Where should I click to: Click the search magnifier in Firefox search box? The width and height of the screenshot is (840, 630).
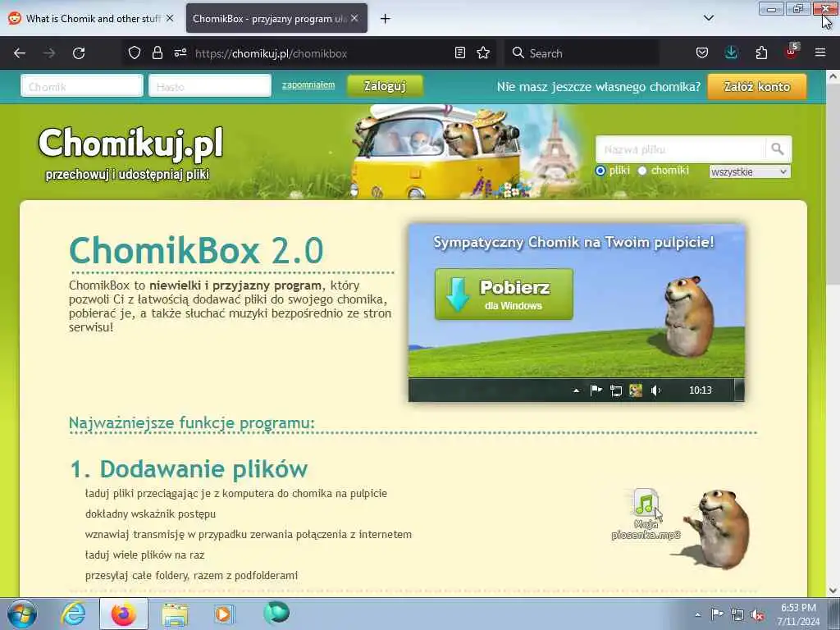(x=518, y=52)
